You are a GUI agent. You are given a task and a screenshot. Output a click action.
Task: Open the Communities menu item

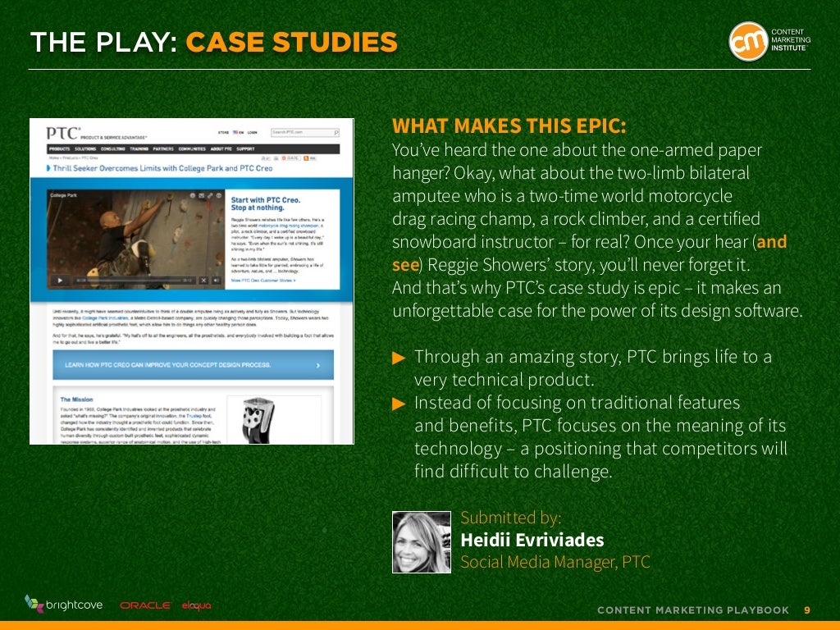(192, 149)
